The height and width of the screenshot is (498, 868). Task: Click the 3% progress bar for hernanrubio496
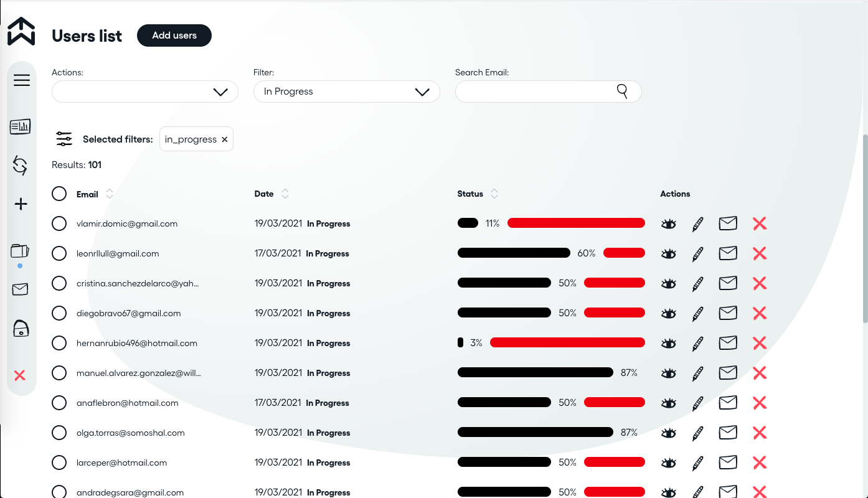point(551,342)
